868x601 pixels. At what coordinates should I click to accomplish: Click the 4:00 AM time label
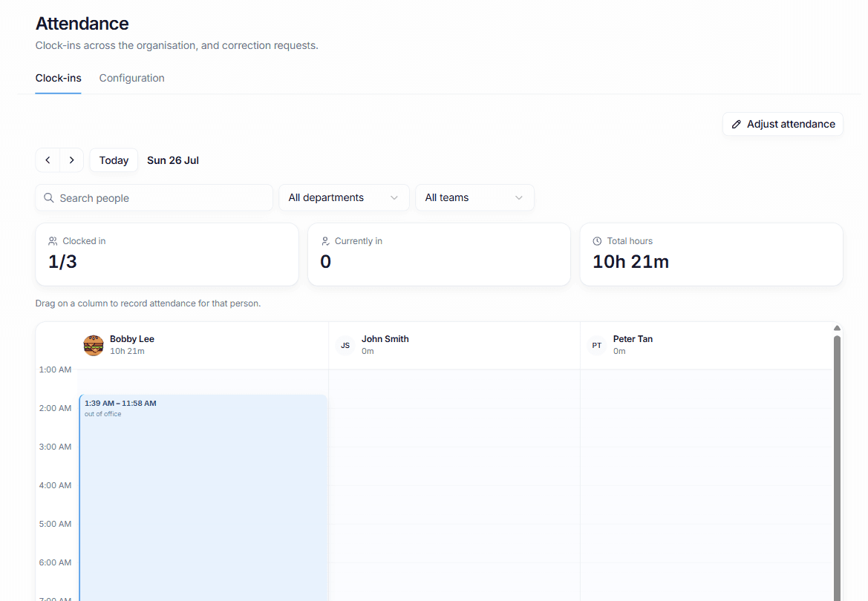[x=55, y=485]
